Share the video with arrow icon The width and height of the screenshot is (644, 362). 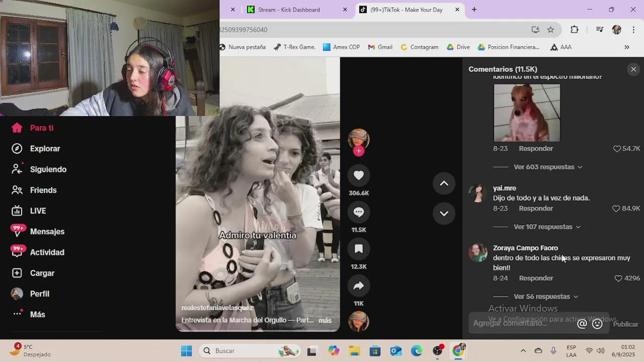[x=359, y=286]
